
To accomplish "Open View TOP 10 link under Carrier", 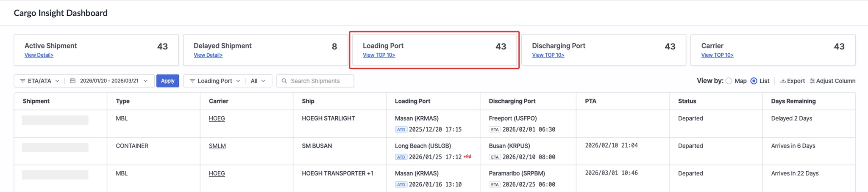I will click(x=717, y=55).
